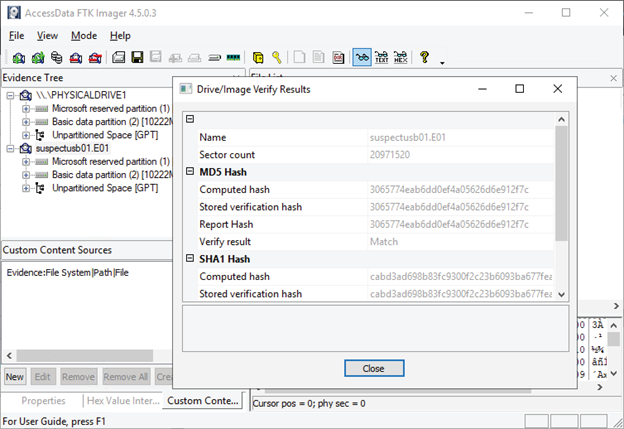Open the Help menu
This screenshot has height=429, width=624.
point(120,36)
